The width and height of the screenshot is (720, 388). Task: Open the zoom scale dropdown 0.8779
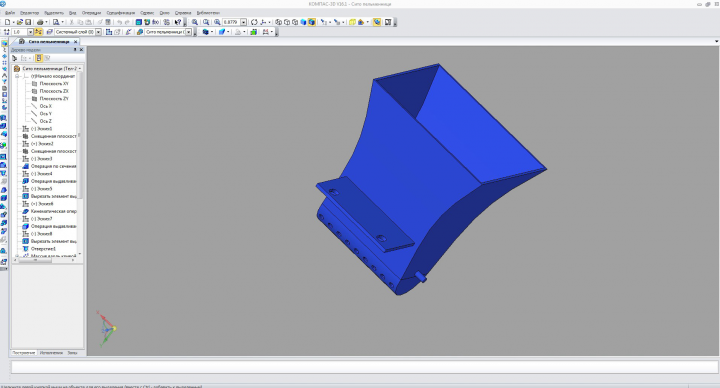243,22
